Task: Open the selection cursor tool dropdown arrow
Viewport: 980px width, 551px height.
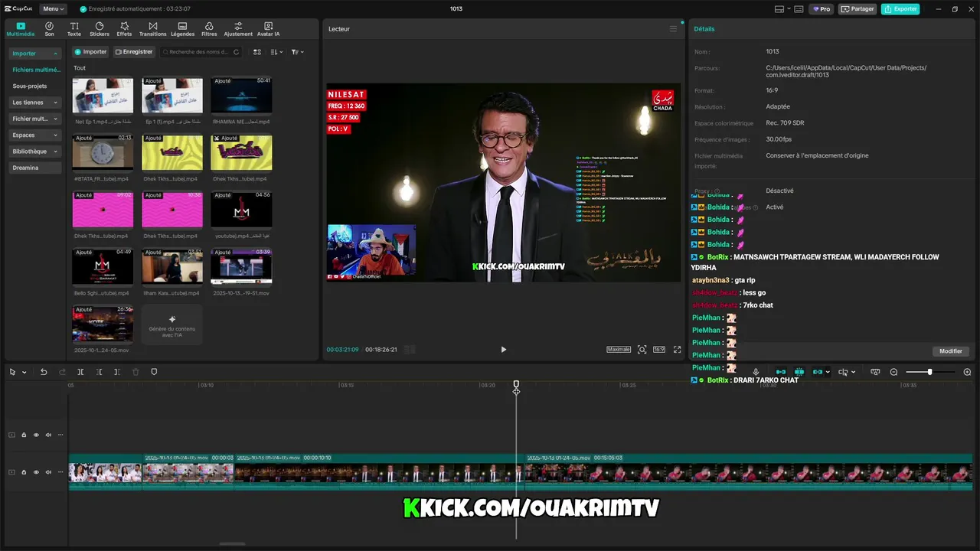Action: [24, 372]
